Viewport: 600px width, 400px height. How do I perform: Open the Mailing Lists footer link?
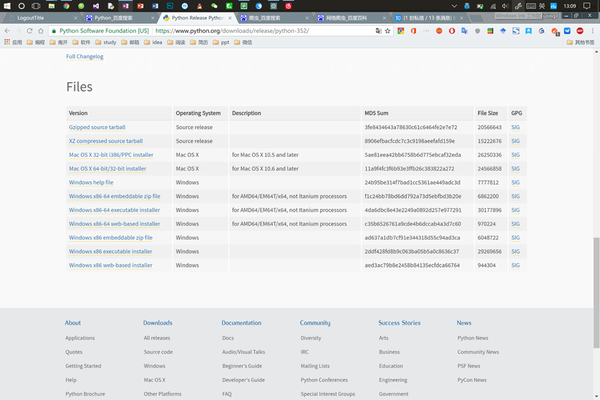click(315, 366)
